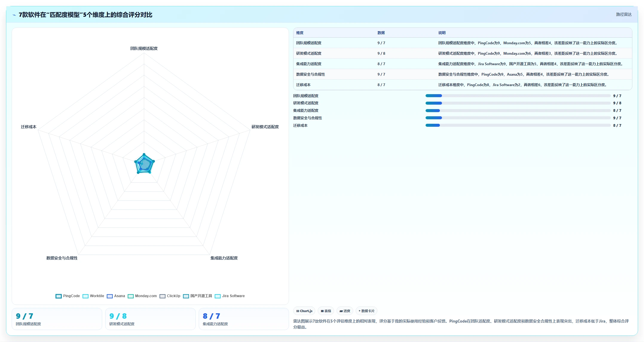Open the 9 / 8 研发模式适配度 card
644x342 pixels.
150,319
